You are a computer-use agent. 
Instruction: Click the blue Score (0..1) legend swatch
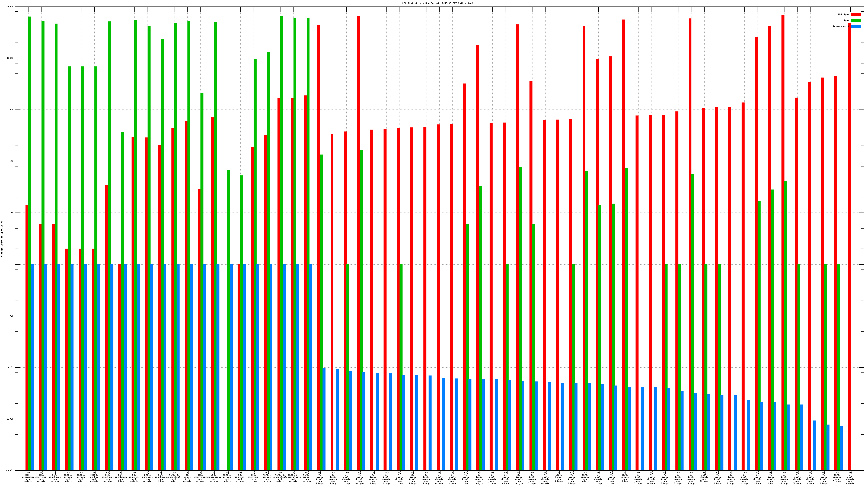856,26
